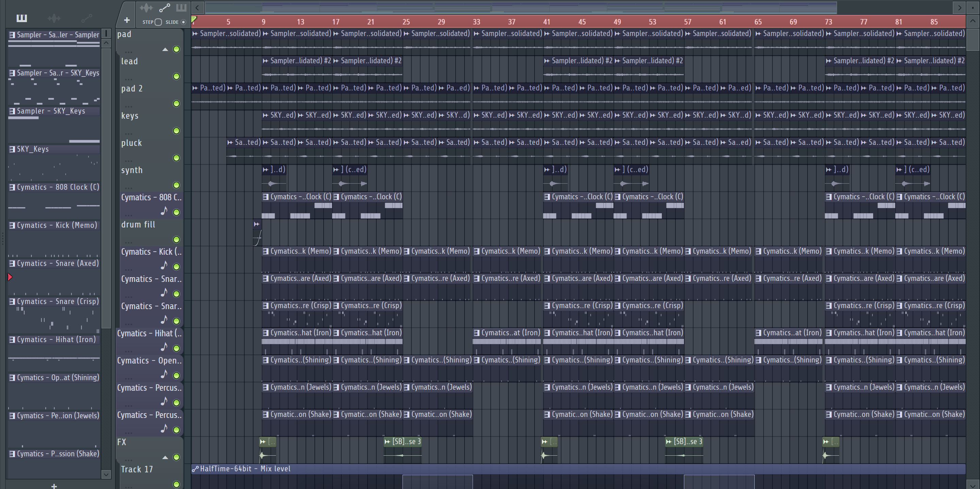The image size is (980, 489).
Task: Mute Track 17
Action: pyautogui.click(x=177, y=485)
